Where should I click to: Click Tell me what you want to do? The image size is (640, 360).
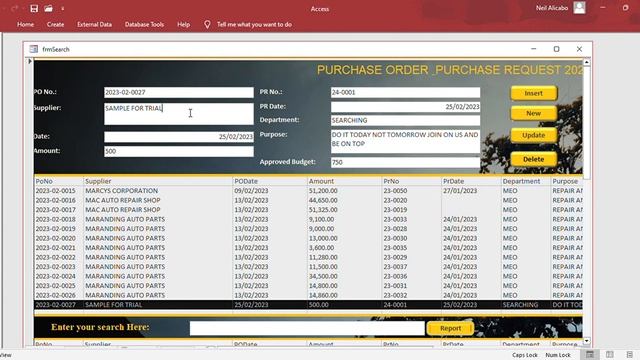(x=254, y=24)
